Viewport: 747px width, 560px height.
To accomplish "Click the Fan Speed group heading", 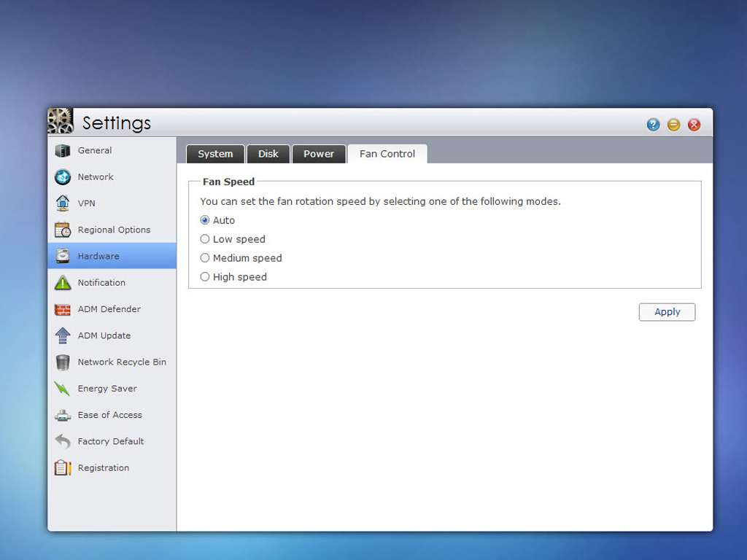I will 228,182.
